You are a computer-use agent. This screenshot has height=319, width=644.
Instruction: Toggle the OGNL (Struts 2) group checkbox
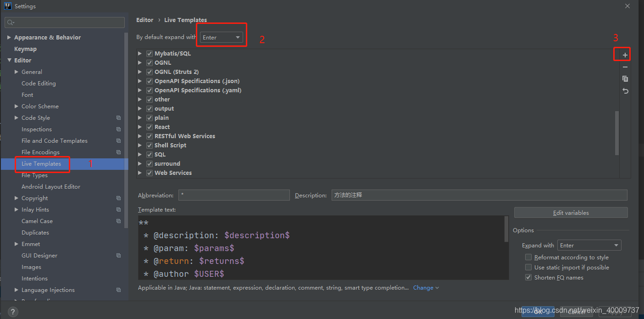pos(150,72)
